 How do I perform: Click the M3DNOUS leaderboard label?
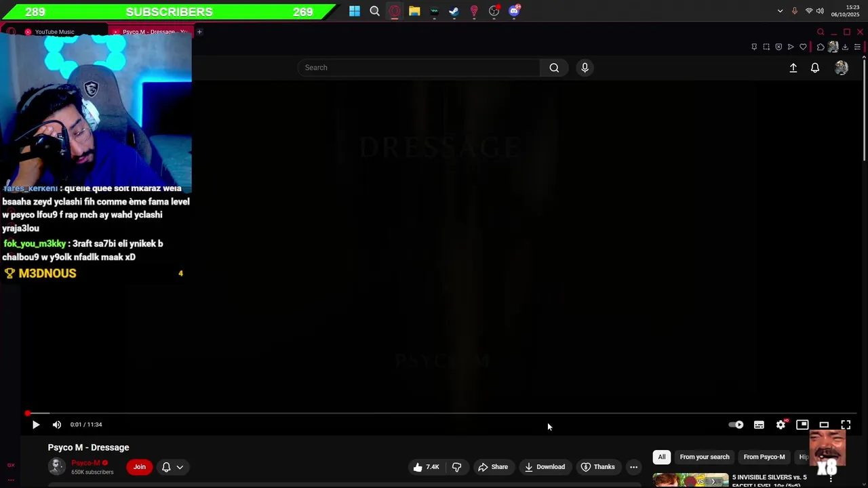[x=47, y=273]
